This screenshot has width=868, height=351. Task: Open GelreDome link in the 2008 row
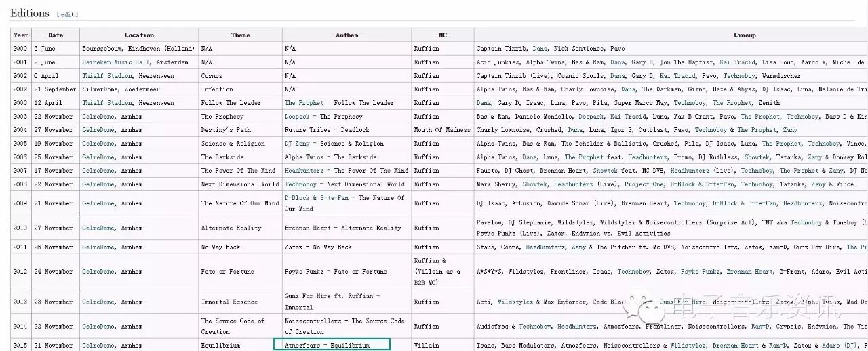(x=98, y=184)
